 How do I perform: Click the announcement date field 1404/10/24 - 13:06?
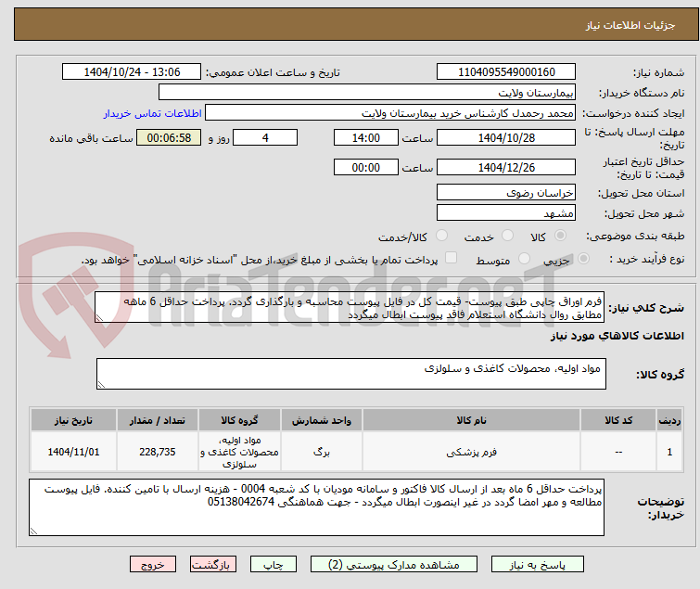pyautogui.click(x=132, y=72)
